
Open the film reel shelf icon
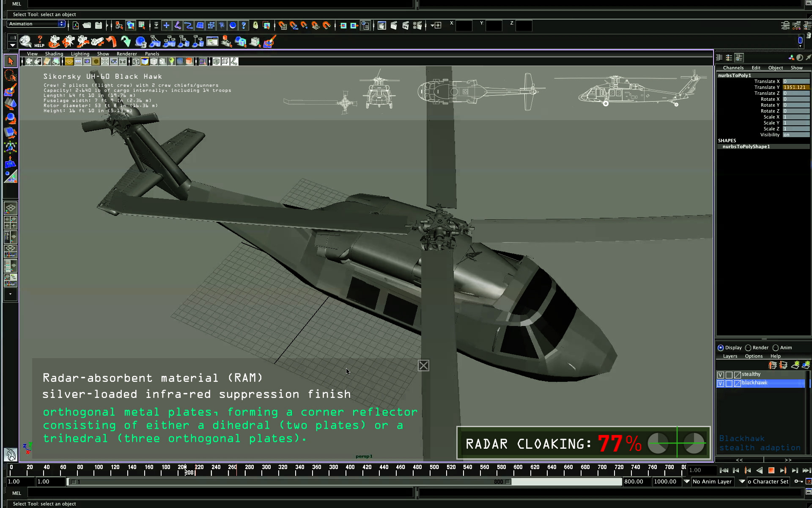coord(26,41)
